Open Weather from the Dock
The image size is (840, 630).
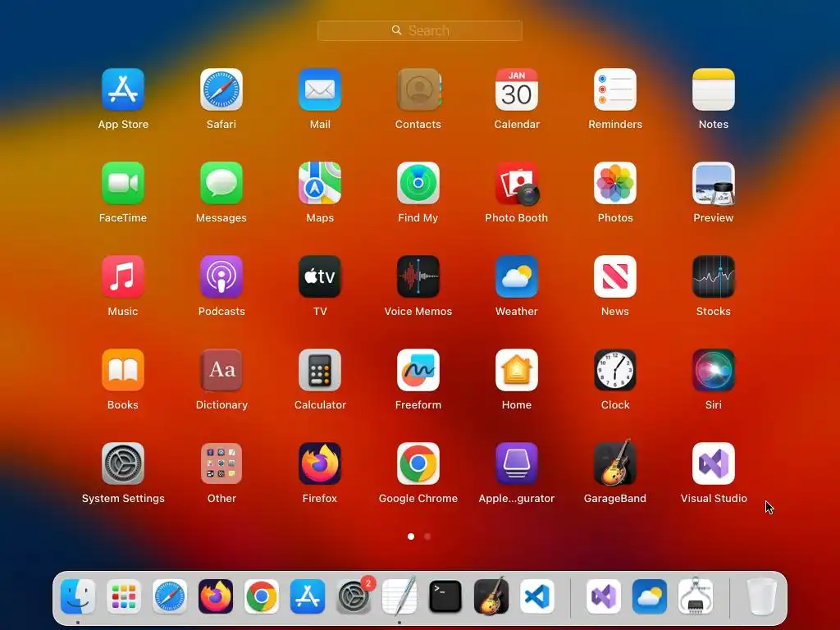pos(650,596)
